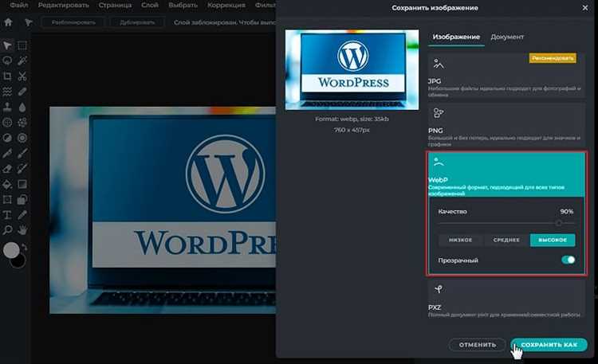
Task: Click the 90% quality value
Action: [567, 212]
